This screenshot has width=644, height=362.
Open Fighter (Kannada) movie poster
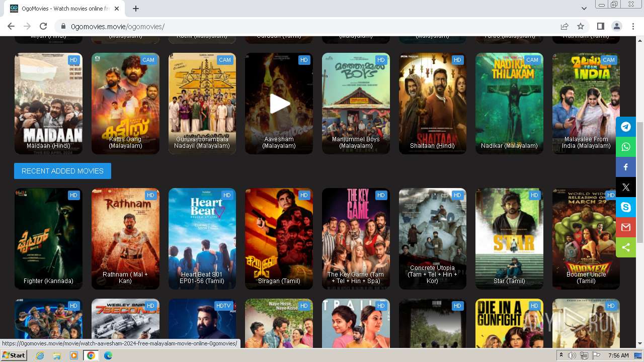(x=48, y=239)
